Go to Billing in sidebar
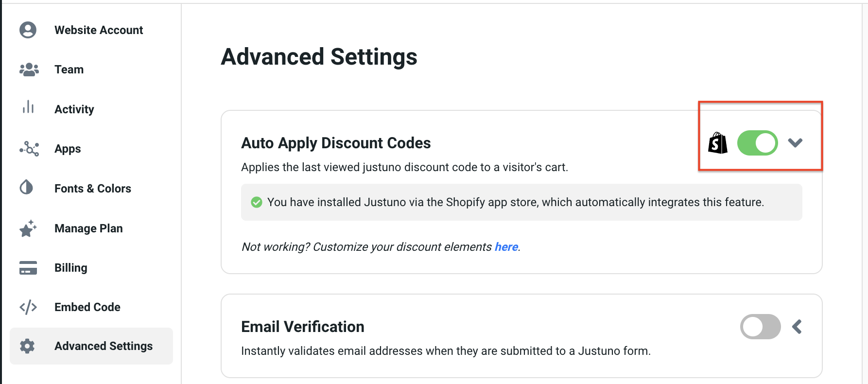This screenshot has width=868, height=384. tap(71, 268)
